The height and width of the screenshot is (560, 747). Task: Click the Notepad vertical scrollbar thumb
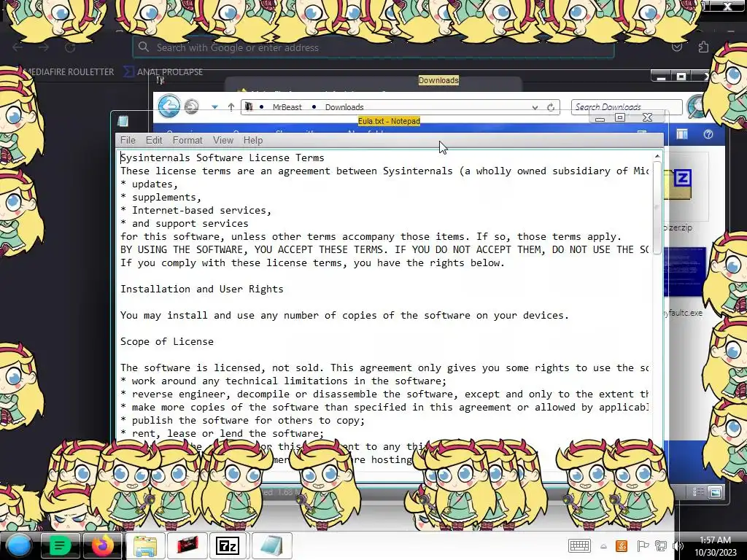click(x=657, y=208)
